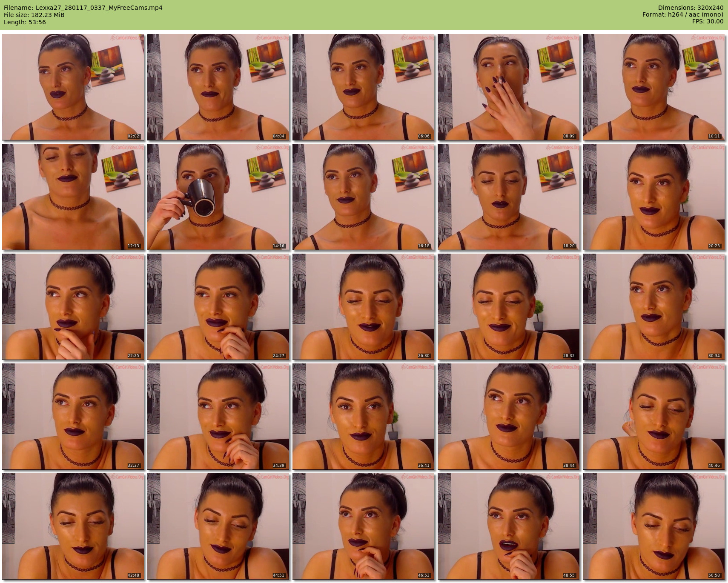Select the "File size: 182.23 MiB" line
Viewport: 728px width, 583px height.
click(34, 15)
